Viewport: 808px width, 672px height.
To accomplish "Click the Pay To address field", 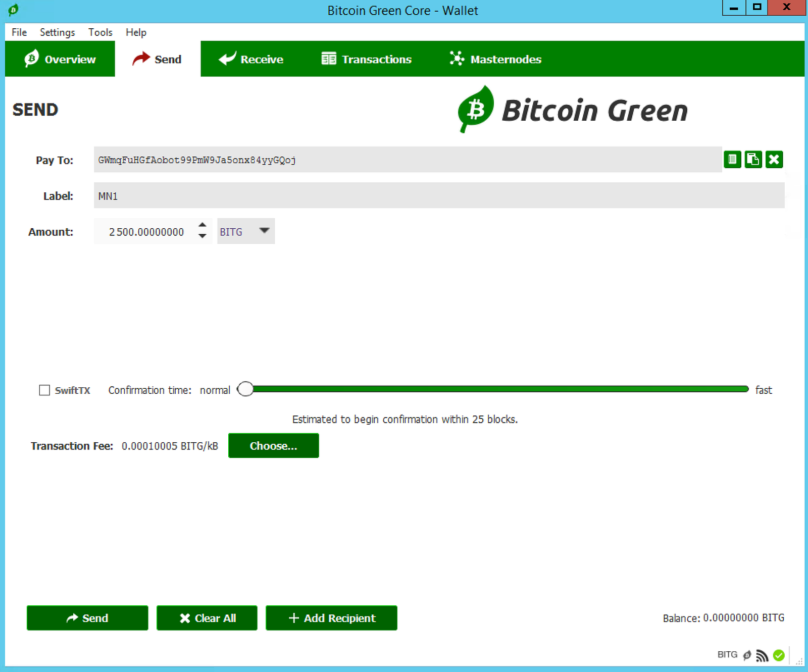I will point(408,160).
